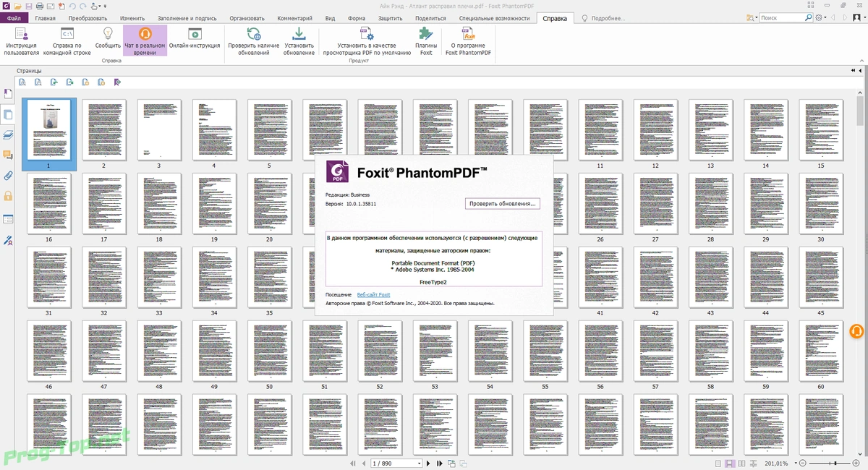Open the page number dropdown 1 / 890

pos(419,463)
